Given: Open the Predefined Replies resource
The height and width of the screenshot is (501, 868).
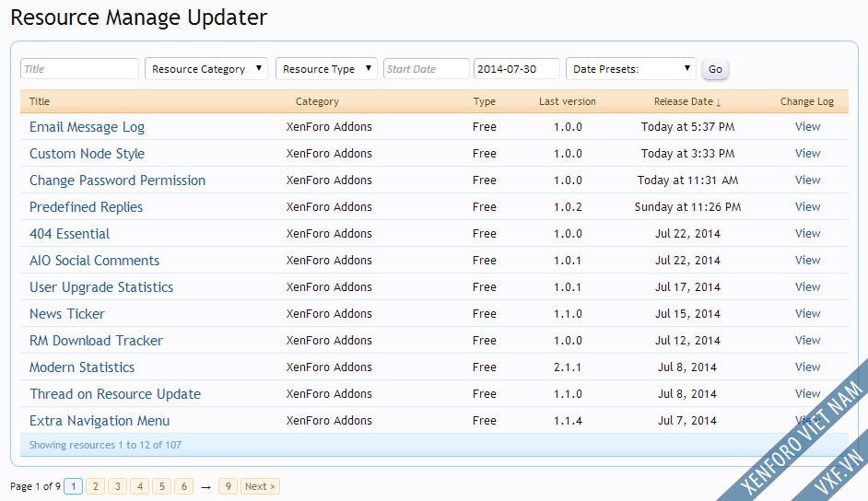Looking at the screenshot, I should [x=86, y=207].
